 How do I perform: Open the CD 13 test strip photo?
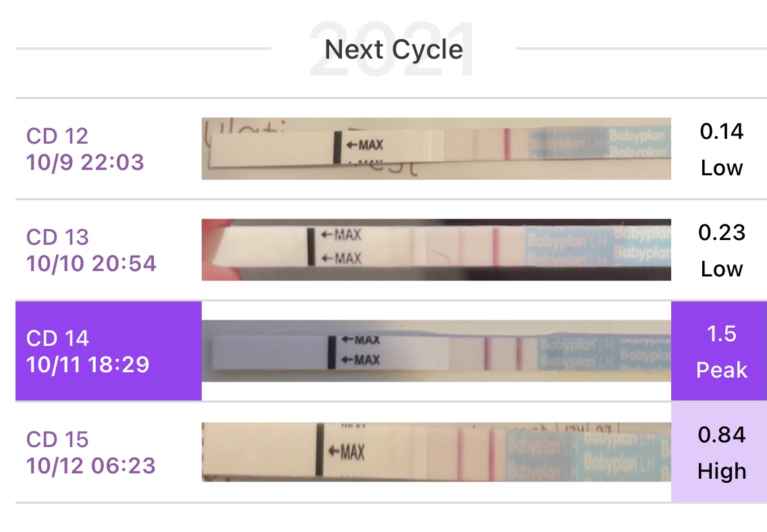click(x=436, y=249)
